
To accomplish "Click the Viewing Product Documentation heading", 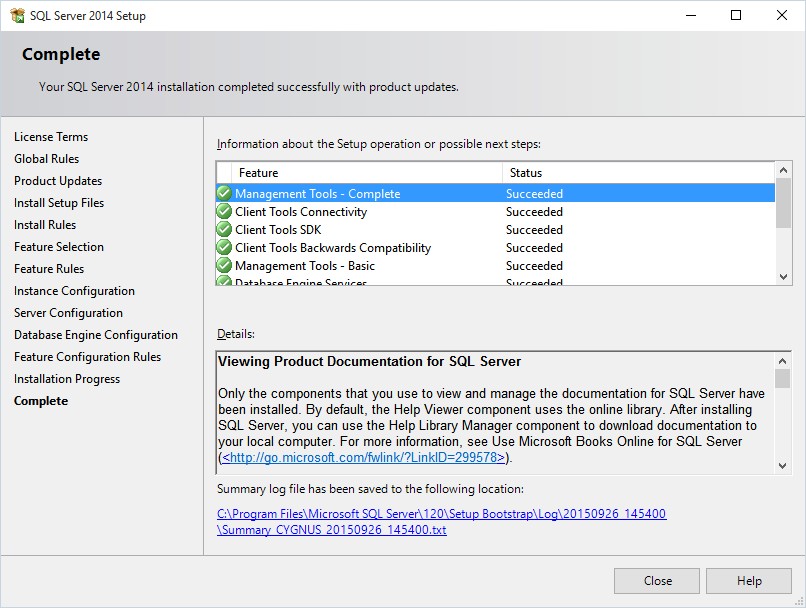I will [369, 362].
